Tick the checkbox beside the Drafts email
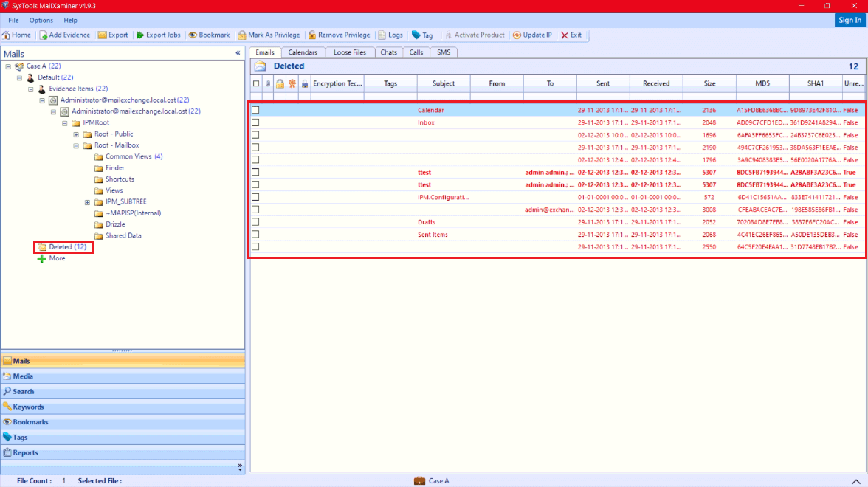The width and height of the screenshot is (868, 487). point(255,221)
